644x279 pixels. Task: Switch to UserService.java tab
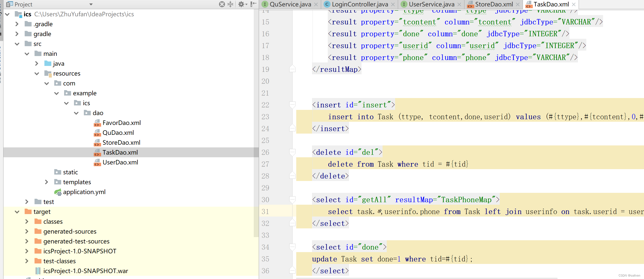tap(431, 4)
